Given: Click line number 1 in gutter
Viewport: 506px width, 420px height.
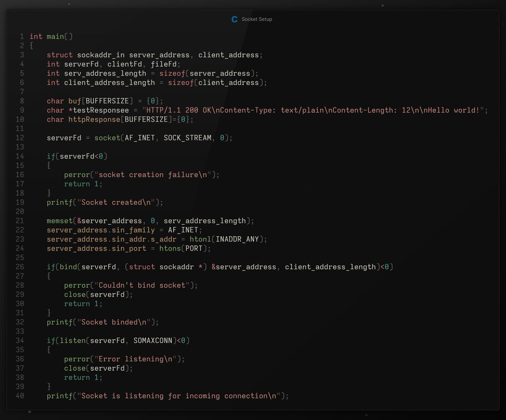Looking at the screenshot, I should 22,37.
